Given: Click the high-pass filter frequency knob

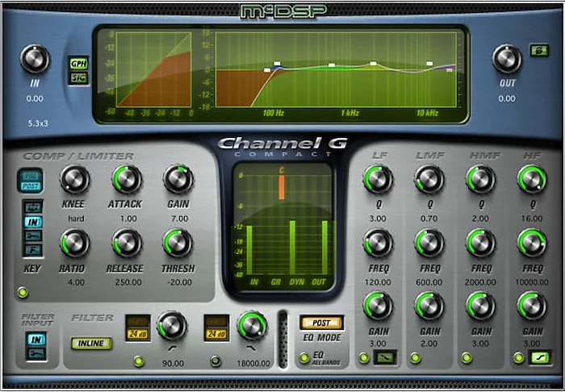Looking at the screenshot, I should pos(172,326).
